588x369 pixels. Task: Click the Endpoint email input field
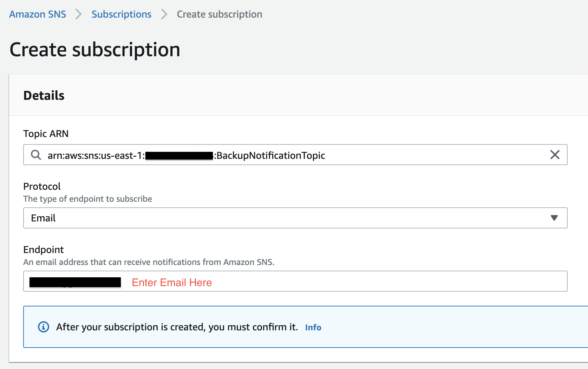(295, 281)
